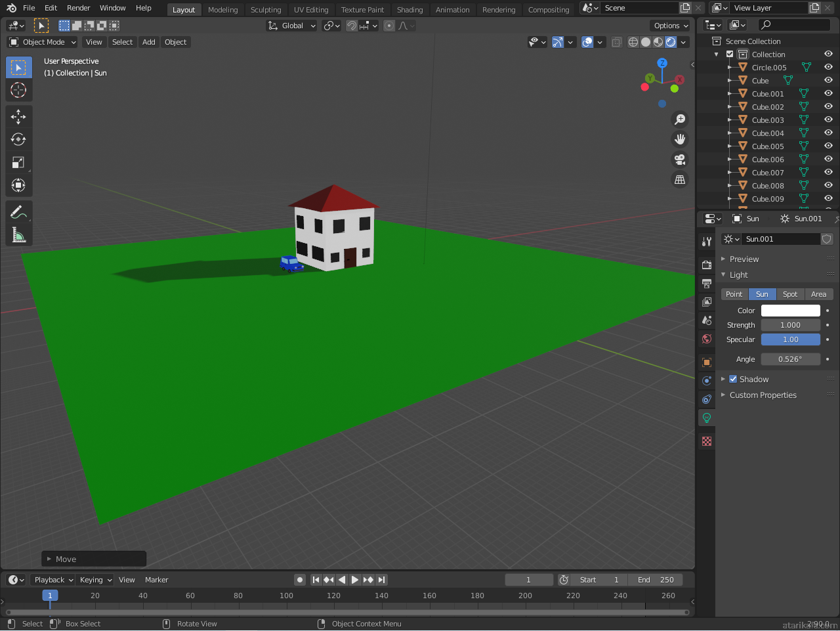The image size is (840, 631).
Task: Switch to the Modeling workspace tab
Action: coord(223,10)
